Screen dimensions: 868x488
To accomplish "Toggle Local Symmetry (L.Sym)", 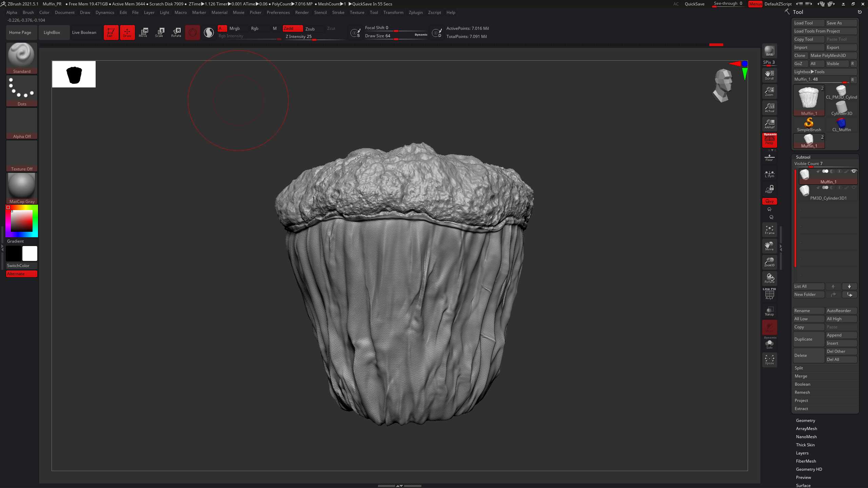I will point(769,174).
